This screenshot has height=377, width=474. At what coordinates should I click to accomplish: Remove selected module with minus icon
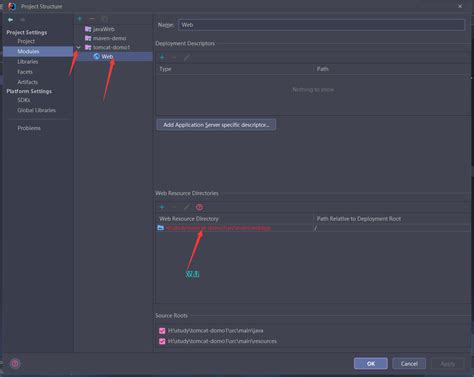point(92,19)
